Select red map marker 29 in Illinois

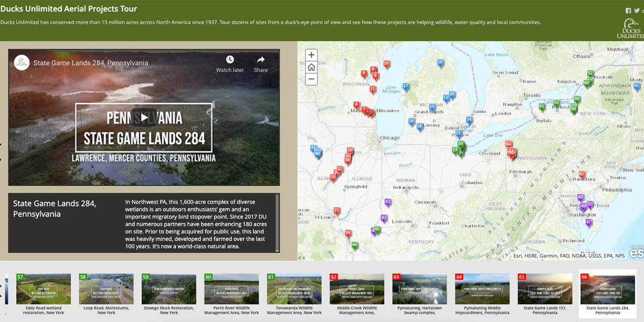pyautogui.click(x=350, y=151)
